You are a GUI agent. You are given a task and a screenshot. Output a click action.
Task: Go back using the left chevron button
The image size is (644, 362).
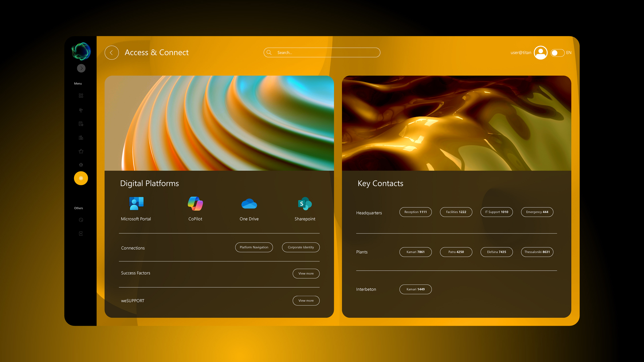112,53
